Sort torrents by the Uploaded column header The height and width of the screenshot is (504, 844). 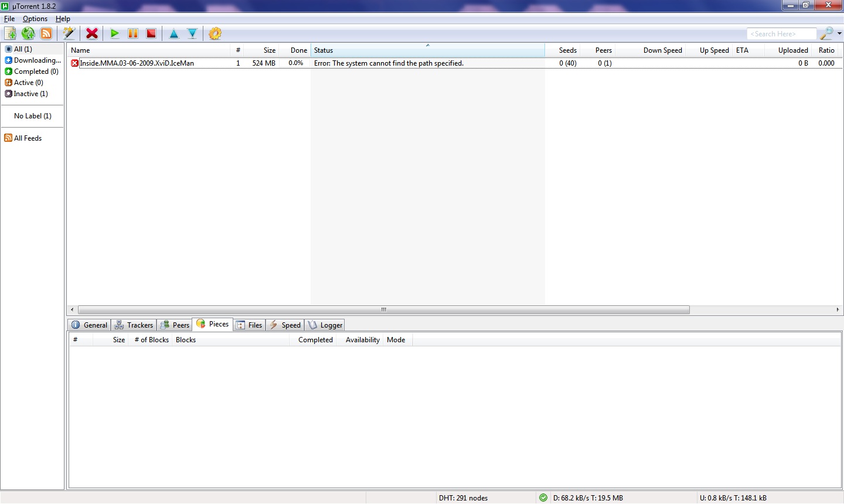(x=788, y=50)
